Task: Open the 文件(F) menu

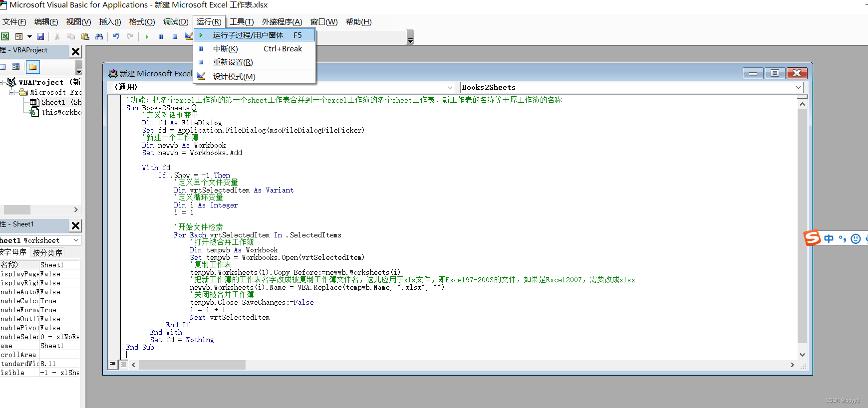Action: [x=14, y=22]
